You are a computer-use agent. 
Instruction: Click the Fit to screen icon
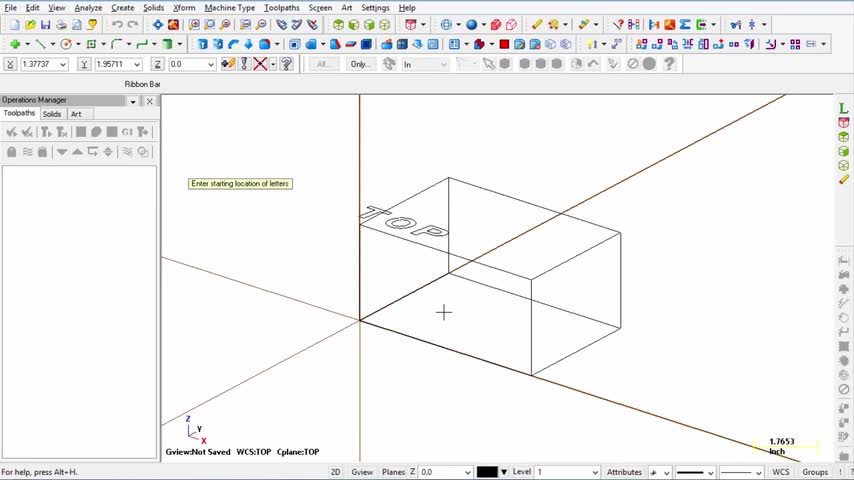coord(158,25)
